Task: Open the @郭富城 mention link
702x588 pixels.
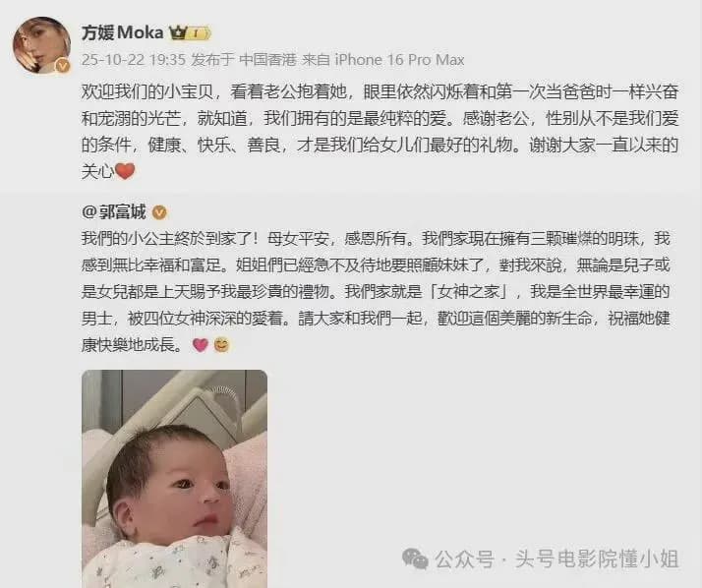Action: pos(114,211)
